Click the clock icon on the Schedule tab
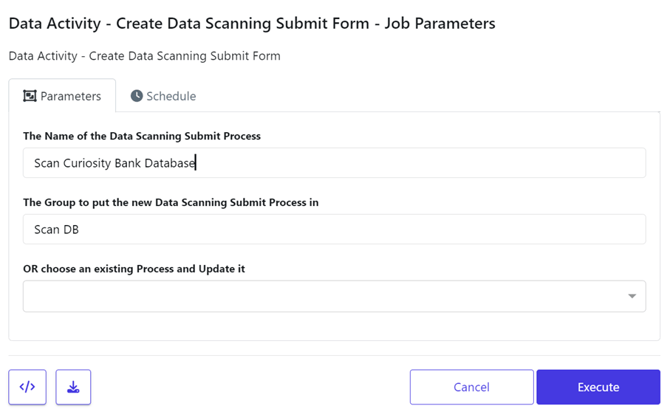 [136, 96]
